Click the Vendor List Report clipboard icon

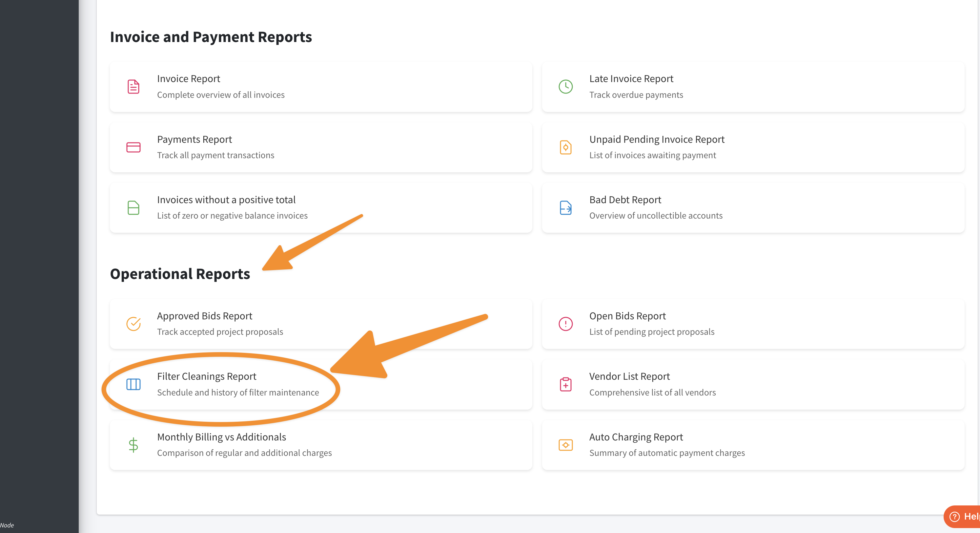point(565,385)
